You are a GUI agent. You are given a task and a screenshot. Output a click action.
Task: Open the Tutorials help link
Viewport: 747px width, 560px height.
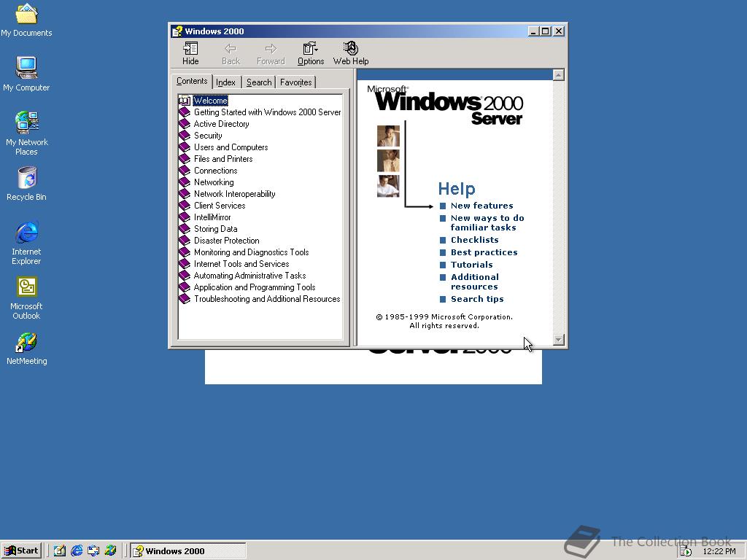click(x=472, y=265)
